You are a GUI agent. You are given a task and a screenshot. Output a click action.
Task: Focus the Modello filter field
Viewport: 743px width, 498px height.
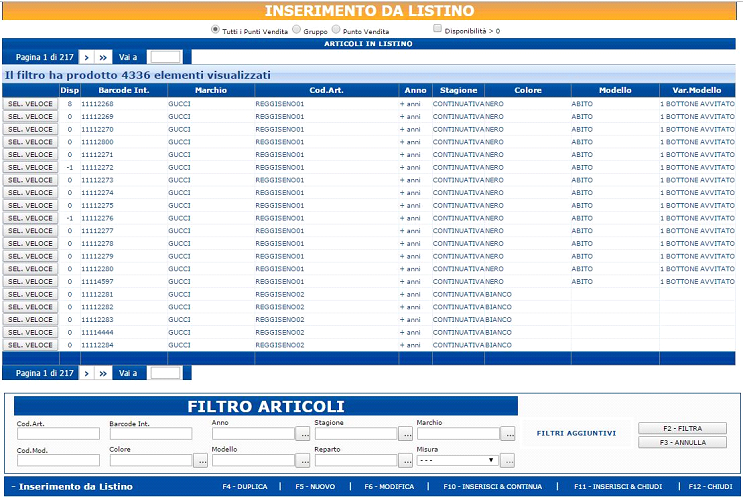tap(254, 460)
